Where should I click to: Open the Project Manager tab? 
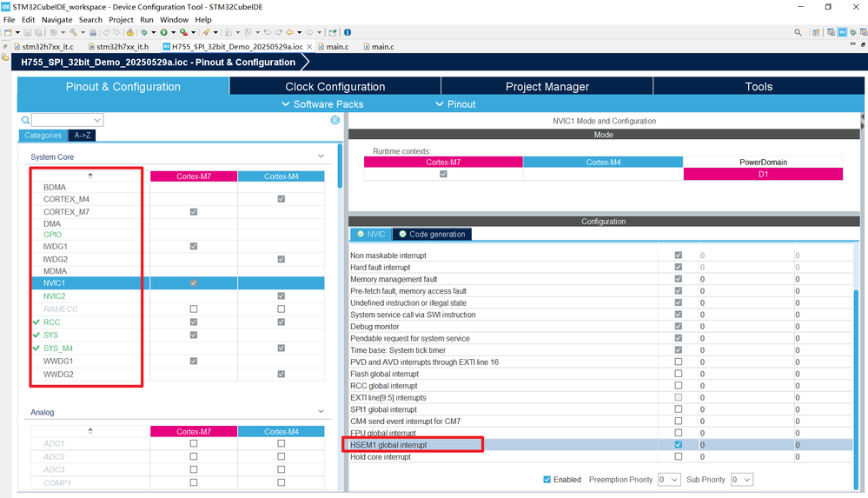pyautogui.click(x=547, y=86)
